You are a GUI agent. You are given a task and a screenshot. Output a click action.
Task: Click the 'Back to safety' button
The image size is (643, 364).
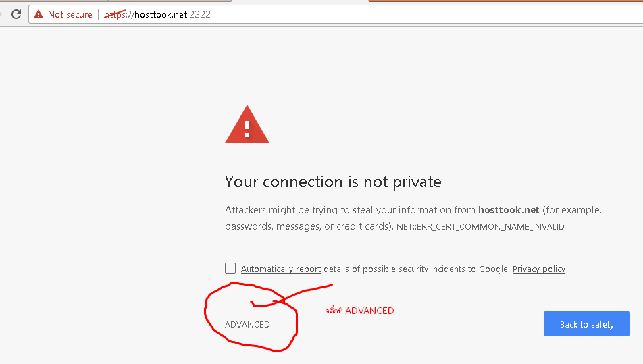click(x=587, y=324)
